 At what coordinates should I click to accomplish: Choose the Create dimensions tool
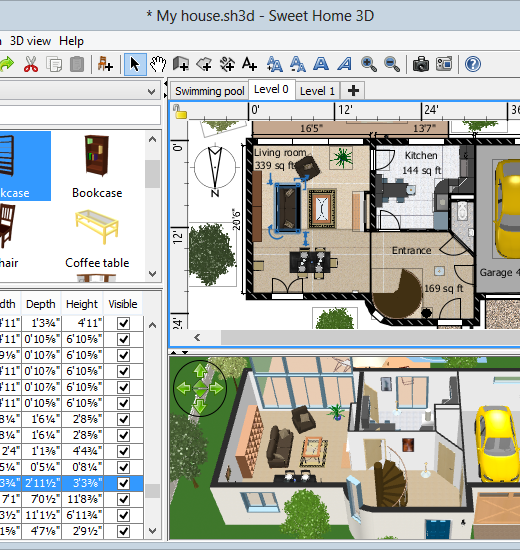tap(227, 65)
